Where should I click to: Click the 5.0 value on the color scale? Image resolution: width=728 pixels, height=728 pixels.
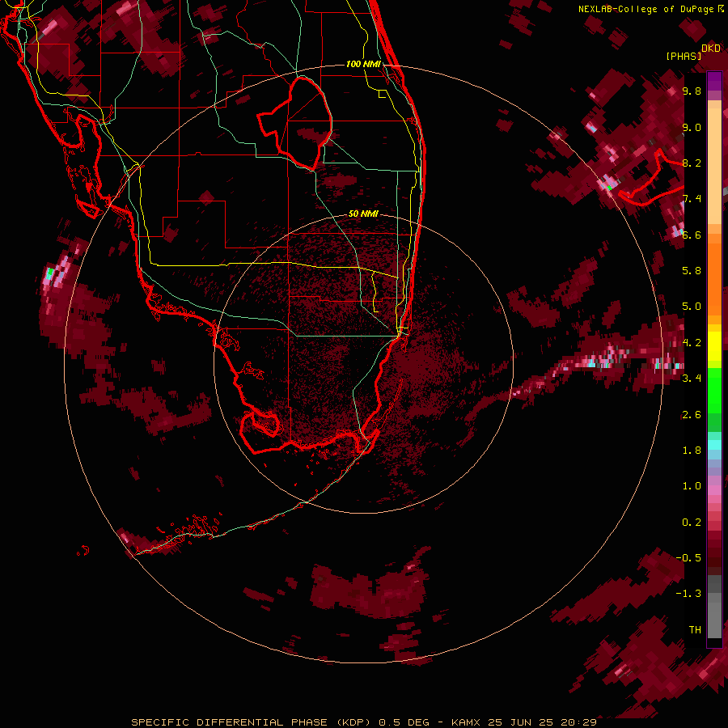[692, 307]
